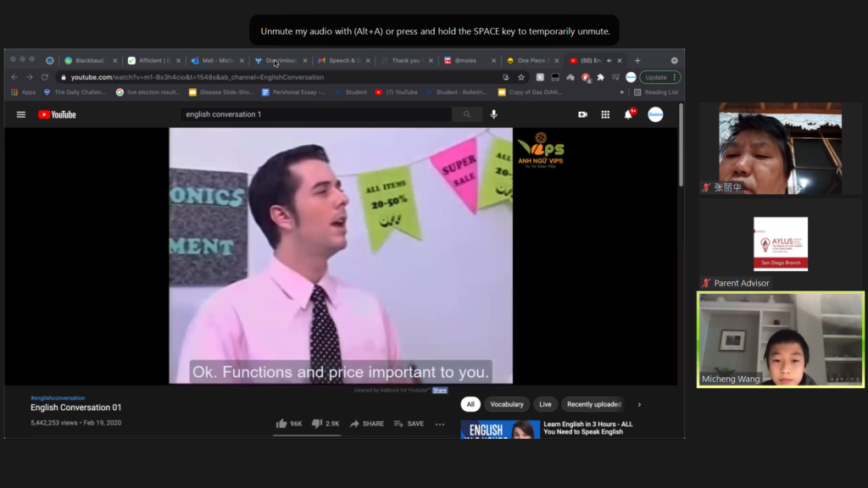Open the Chrome extensions puzzle icon
The image size is (868, 488).
pyautogui.click(x=601, y=77)
